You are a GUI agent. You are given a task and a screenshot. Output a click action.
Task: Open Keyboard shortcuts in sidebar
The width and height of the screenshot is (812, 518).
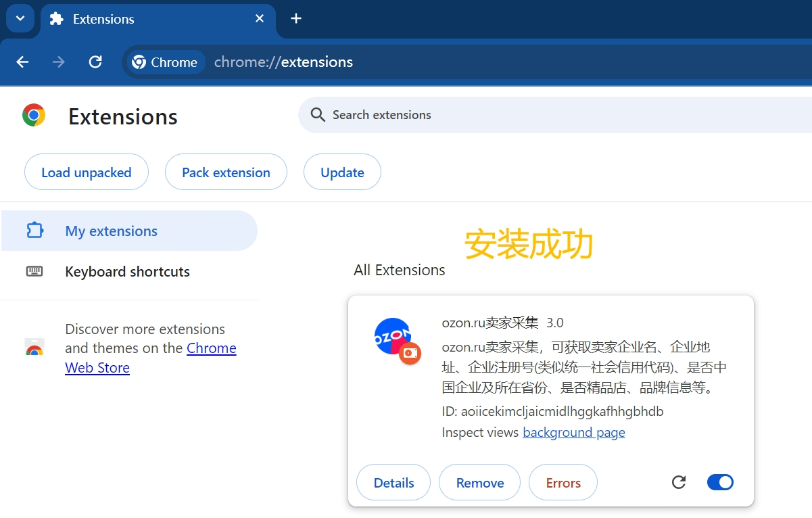click(x=128, y=271)
